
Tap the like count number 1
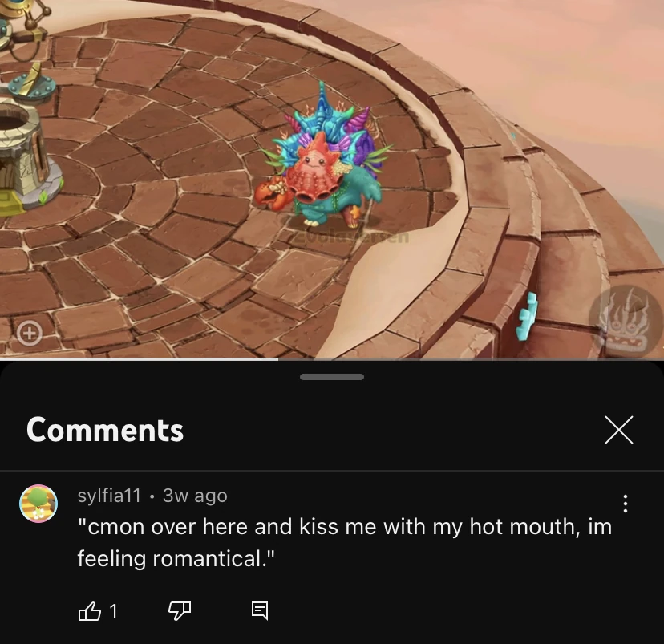113,611
